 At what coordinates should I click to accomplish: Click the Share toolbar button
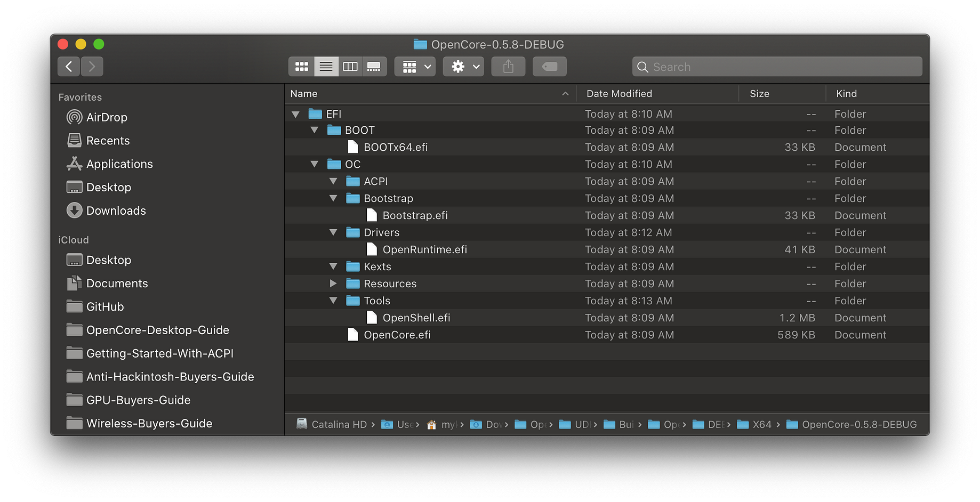point(508,67)
